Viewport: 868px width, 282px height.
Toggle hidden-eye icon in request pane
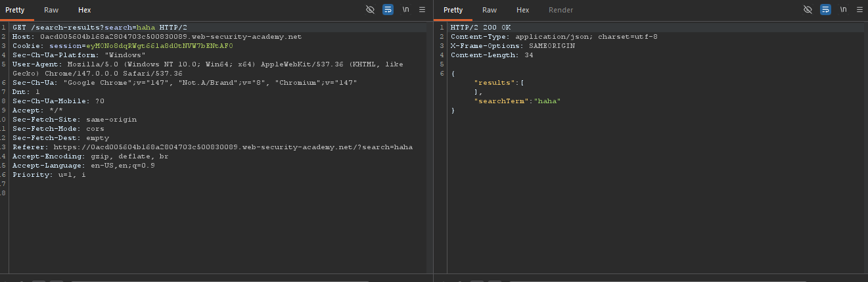(x=371, y=10)
